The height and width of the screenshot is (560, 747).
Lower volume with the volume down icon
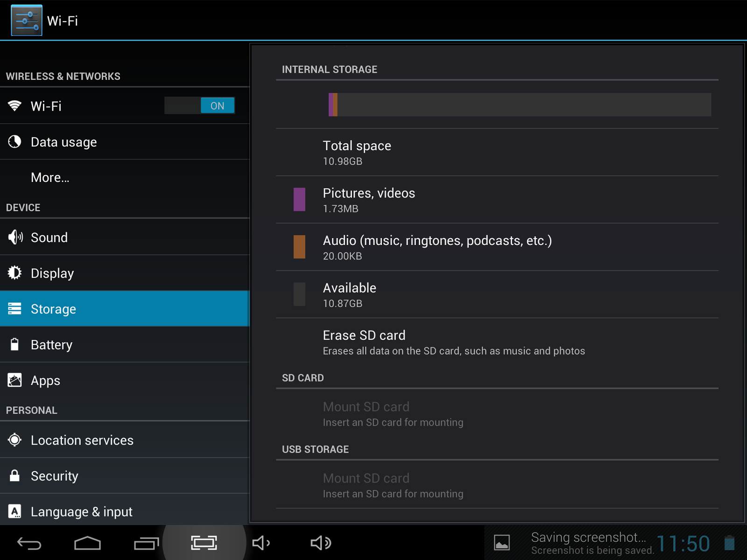click(x=261, y=543)
